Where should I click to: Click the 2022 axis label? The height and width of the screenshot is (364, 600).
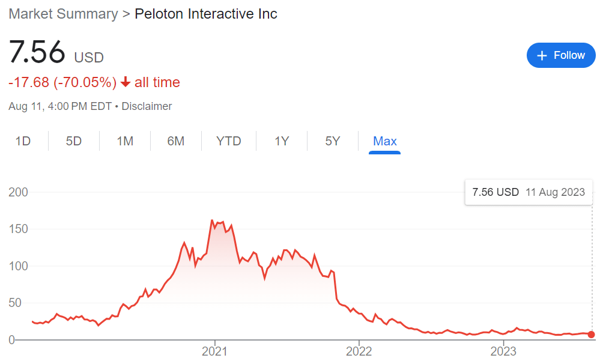coord(359,351)
